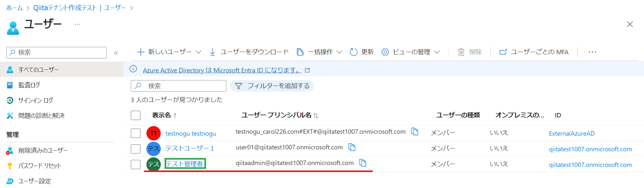This screenshot has width=644, height=188.
Task: Click ユーザーをダウンロード in the toolbar
Action: click(249, 52)
